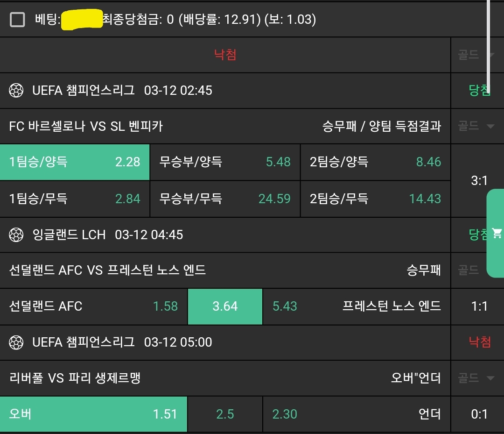Tick the checkbox next to 베팅
504x434 pixels.
(18, 20)
